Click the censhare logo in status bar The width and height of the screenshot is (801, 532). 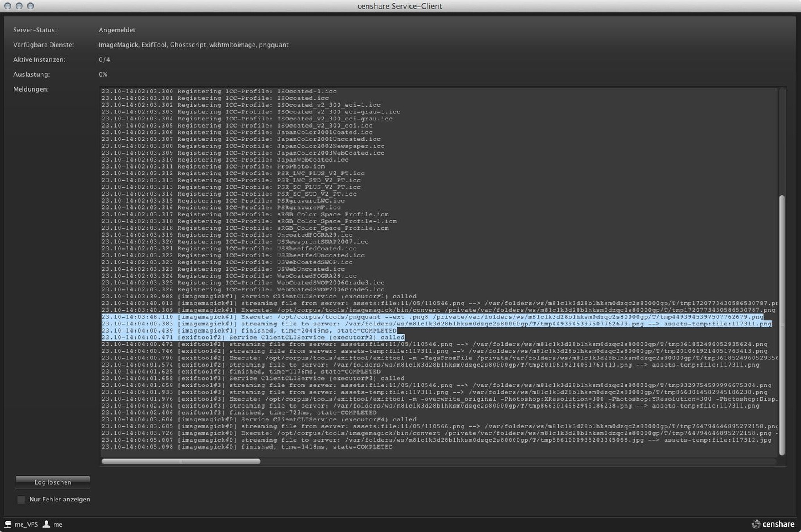click(772, 524)
